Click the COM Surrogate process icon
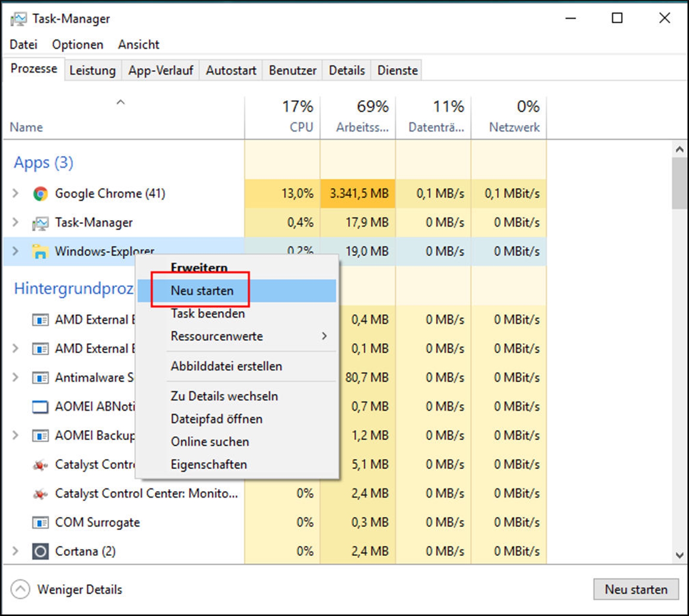This screenshot has width=689, height=616. 40,523
